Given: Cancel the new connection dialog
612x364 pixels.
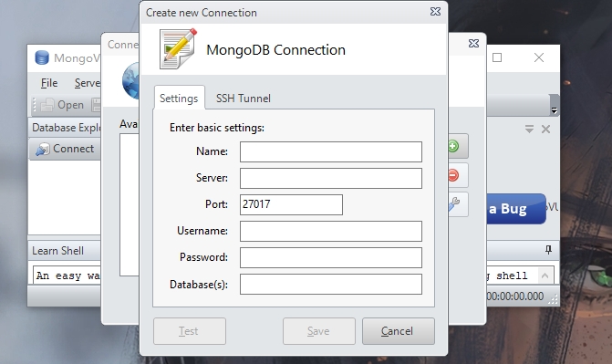Looking at the screenshot, I should [398, 331].
